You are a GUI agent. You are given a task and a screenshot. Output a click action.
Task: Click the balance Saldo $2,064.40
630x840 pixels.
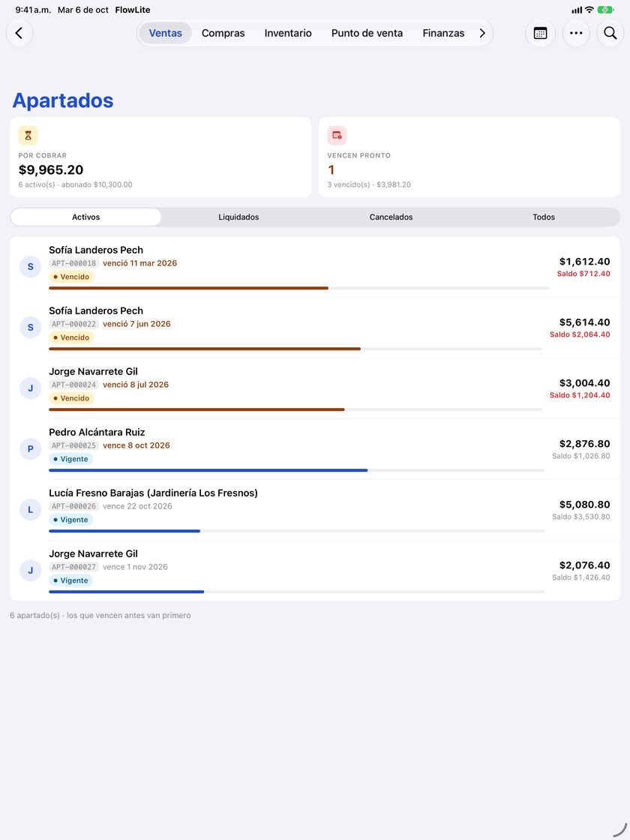pyautogui.click(x=580, y=334)
